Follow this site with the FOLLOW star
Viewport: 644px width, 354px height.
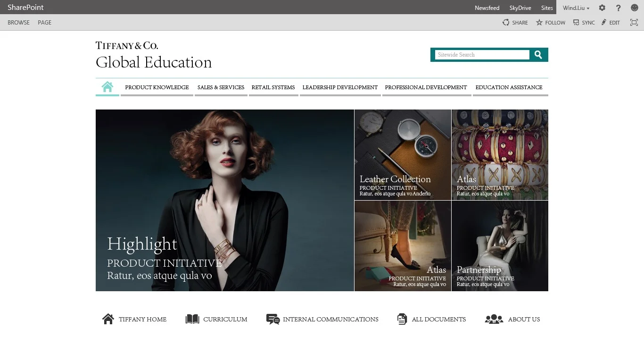tap(540, 22)
